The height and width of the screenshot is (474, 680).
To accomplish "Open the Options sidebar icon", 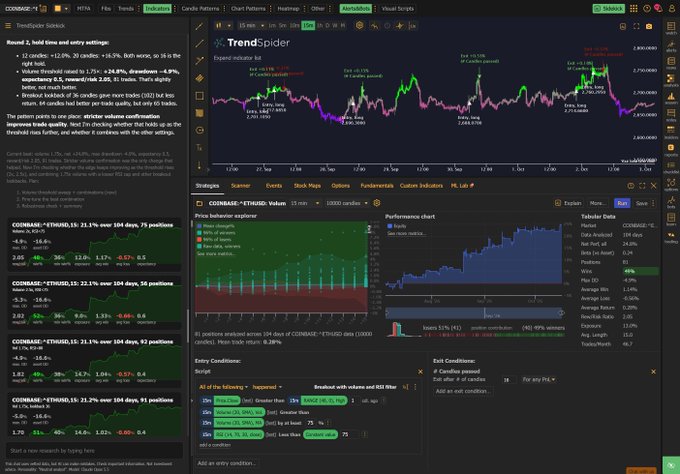I will 671,185.
